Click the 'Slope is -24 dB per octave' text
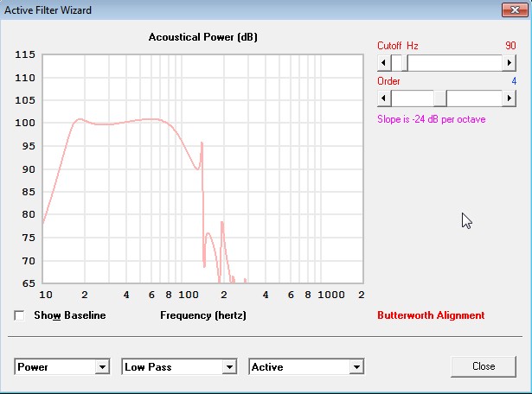 tap(432, 119)
